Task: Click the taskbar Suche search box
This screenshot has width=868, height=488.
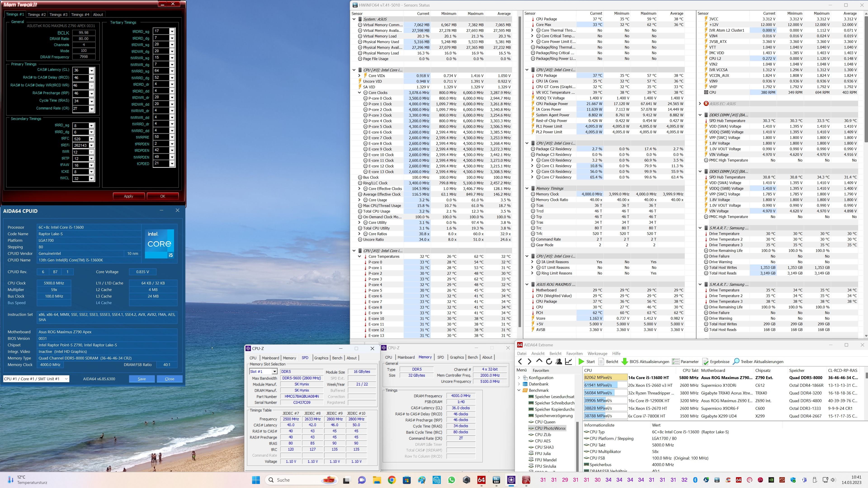Action: pyautogui.click(x=301, y=480)
